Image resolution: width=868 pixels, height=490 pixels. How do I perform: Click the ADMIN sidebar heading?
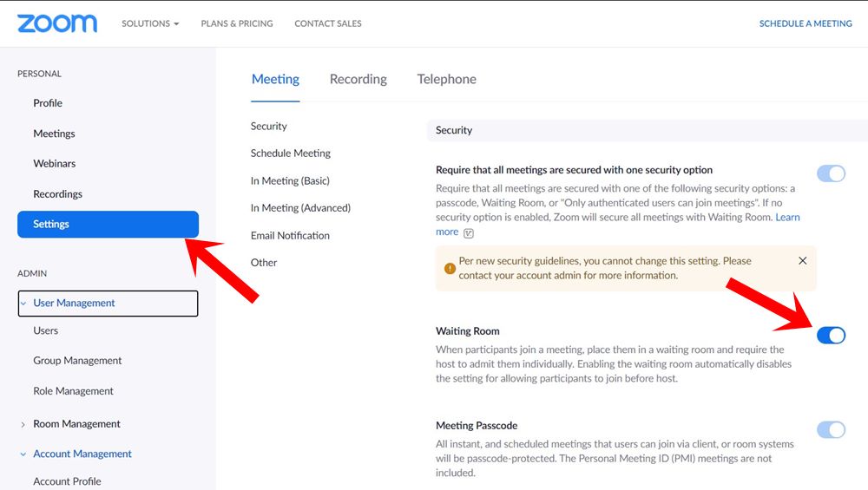pyautogui.click(x=32, y=273)
